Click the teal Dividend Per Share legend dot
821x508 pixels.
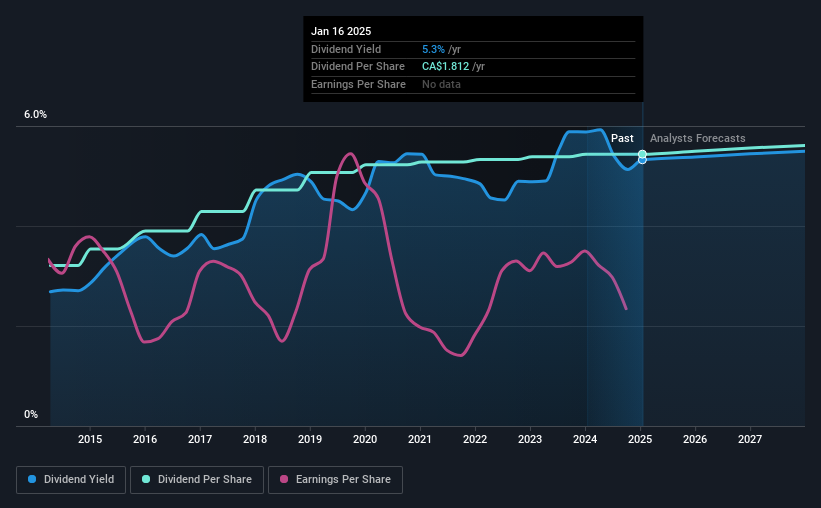pos(146,479)
